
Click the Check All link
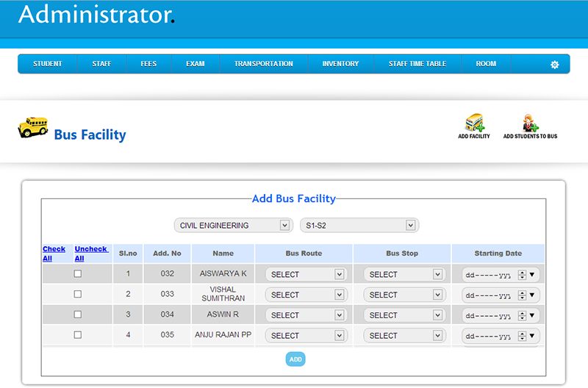click(54, 254)
